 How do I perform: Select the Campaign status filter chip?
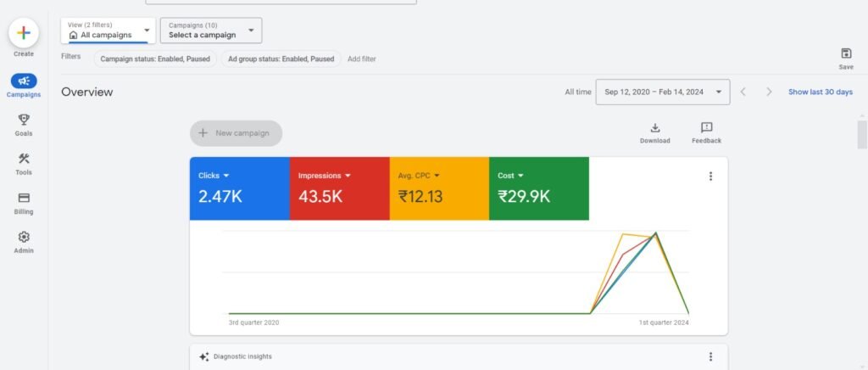click(x=154, y=59)
